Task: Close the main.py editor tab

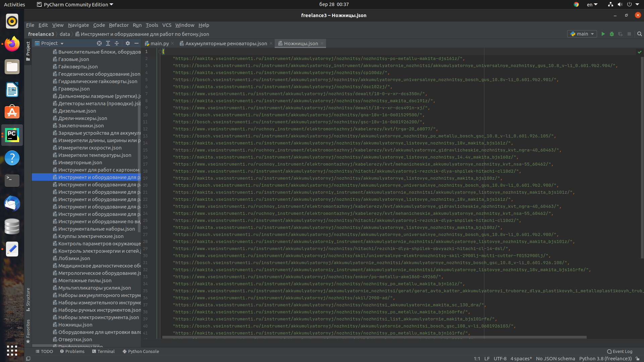Action: pyautogui.click(x=172, y=43)
